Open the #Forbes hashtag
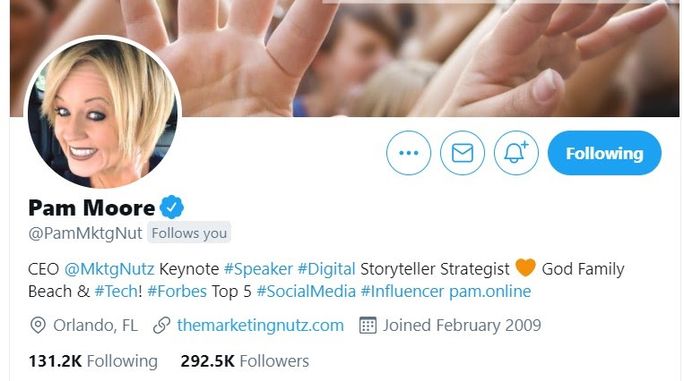 [x=177, y=292]
